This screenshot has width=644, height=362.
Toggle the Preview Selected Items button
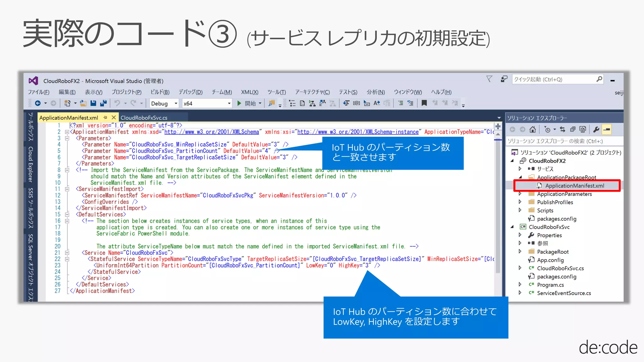click(607, 129)
